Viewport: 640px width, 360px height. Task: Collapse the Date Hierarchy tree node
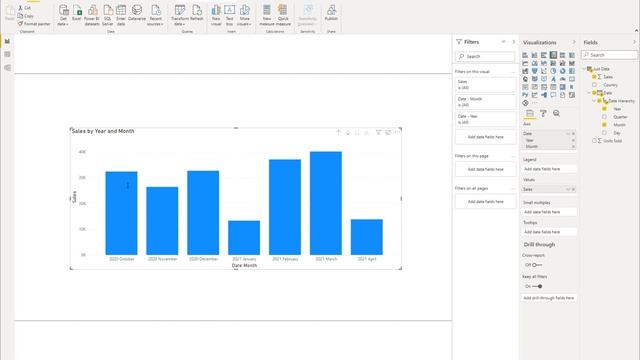coord(594,101)
